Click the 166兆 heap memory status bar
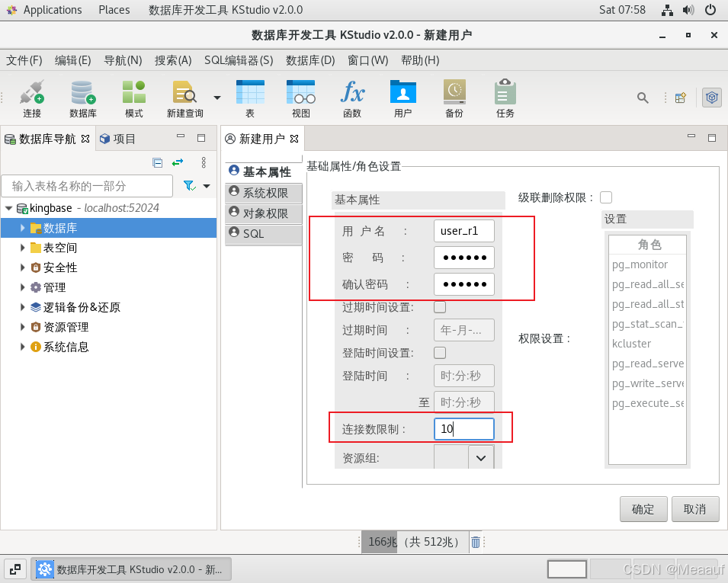 tap(415, 542)
